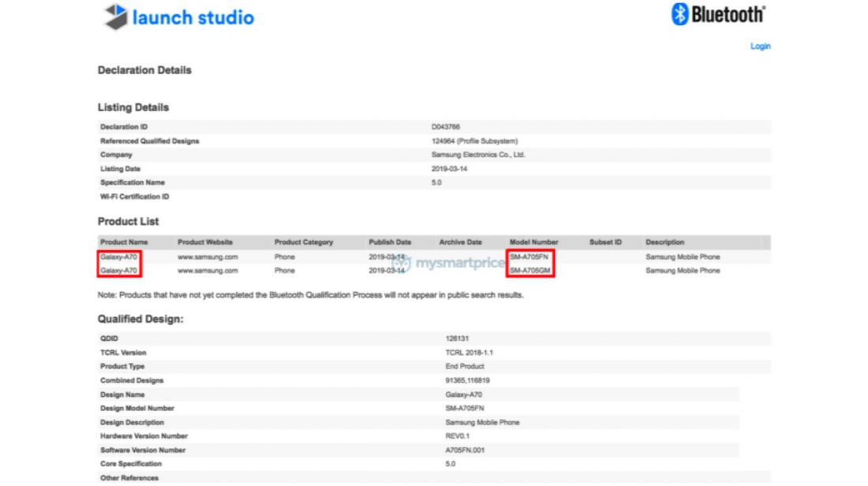868x486 pixels.
Task: Click the Declaration ID value D043766
Action: click(446, 127)
